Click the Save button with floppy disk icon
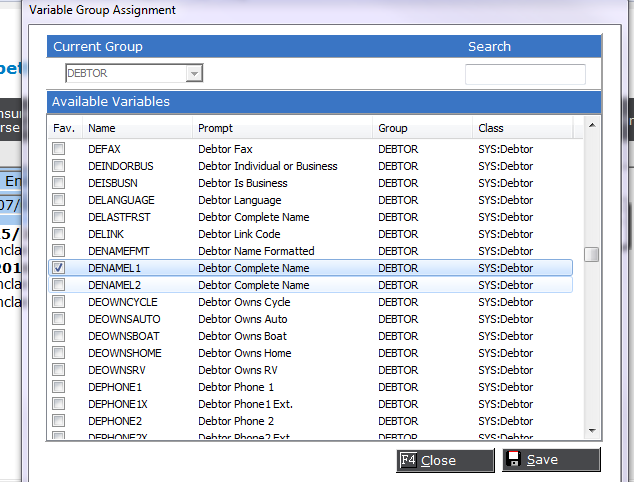 point(551,460)
